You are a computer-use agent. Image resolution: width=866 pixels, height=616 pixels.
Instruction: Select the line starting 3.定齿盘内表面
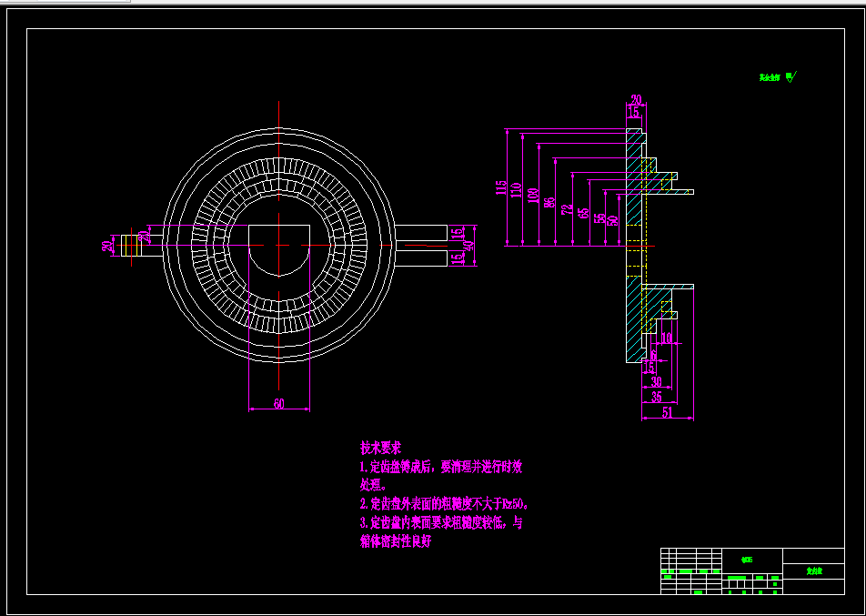click(440, 522)
